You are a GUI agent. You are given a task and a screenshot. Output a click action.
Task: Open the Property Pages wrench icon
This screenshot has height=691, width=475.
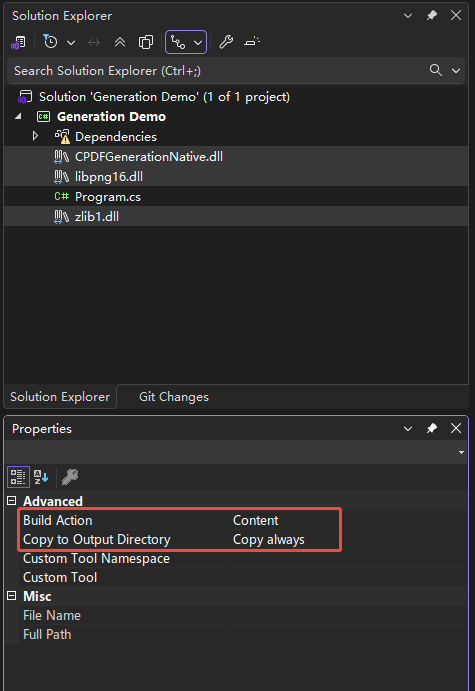70,477
